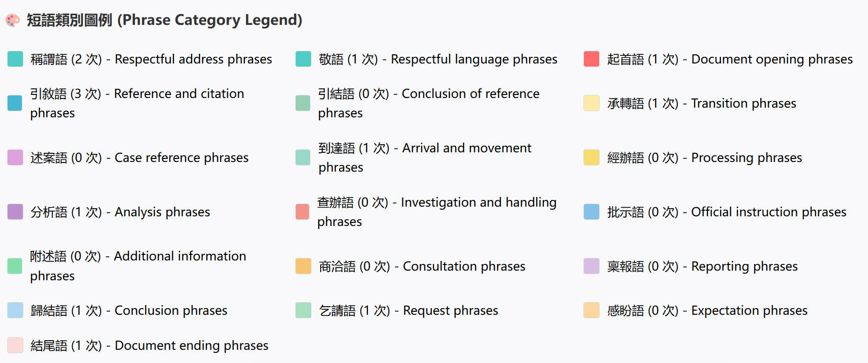Click the palette icon beside the legend title
This screenshot has height=363, width=868.
13,20
